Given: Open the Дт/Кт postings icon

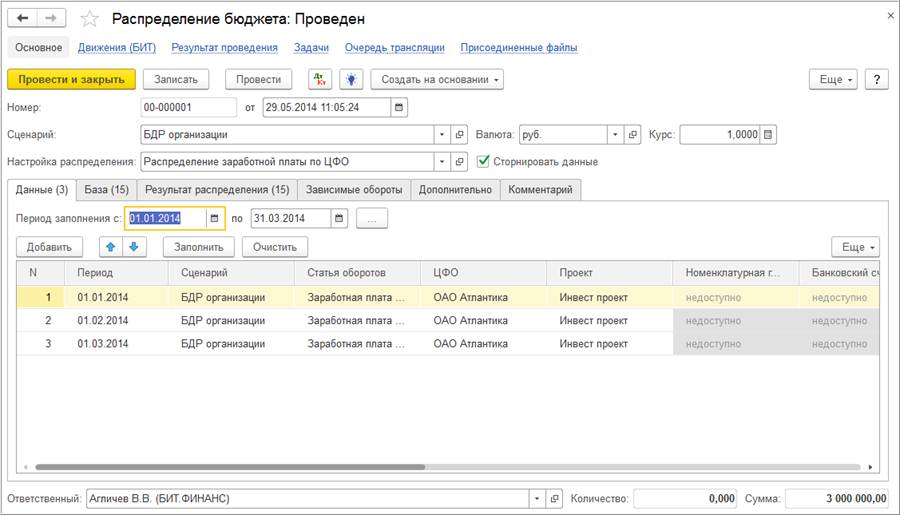Looking at the screenshot, I should pos(319,79).
